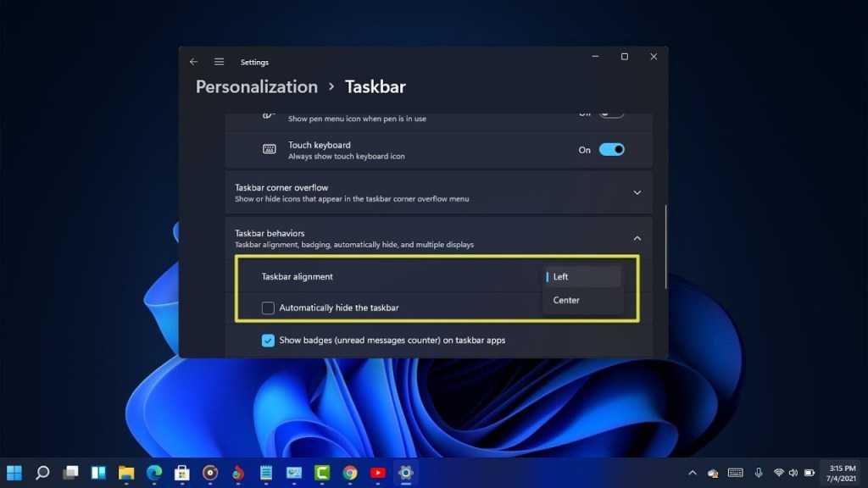
Task: Open the picture viewer taskbar icon
Action: point(294,473)
